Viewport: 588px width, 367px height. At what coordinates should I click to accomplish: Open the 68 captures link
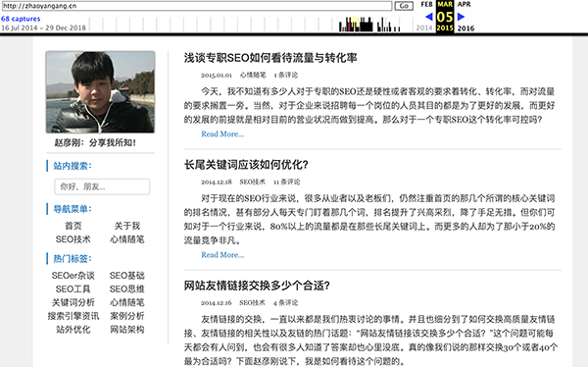coord(21,19)
